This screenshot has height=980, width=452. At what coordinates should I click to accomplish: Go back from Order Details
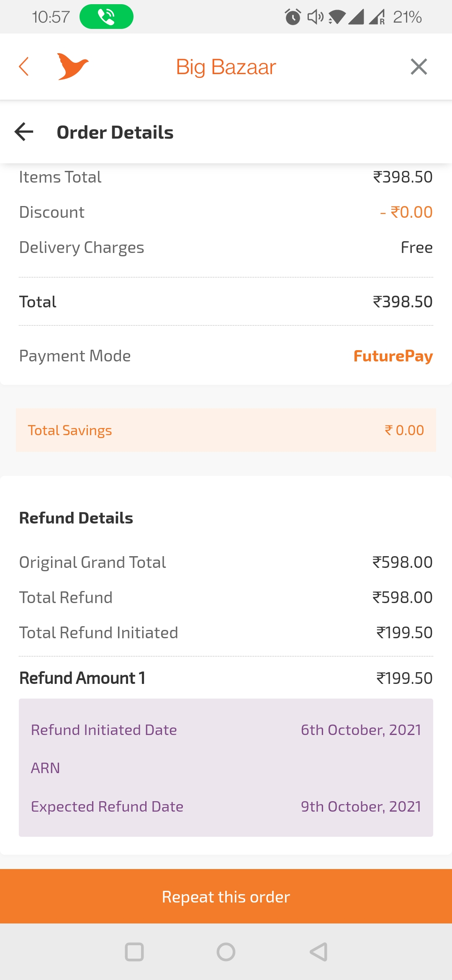[x=24, y=132]
